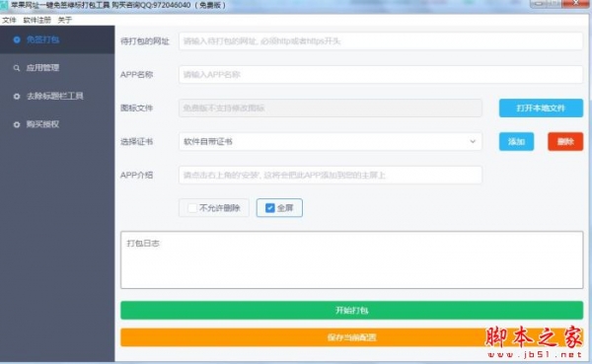Click the 打开本地文件 button
The image size is (592, 364).
541,108
